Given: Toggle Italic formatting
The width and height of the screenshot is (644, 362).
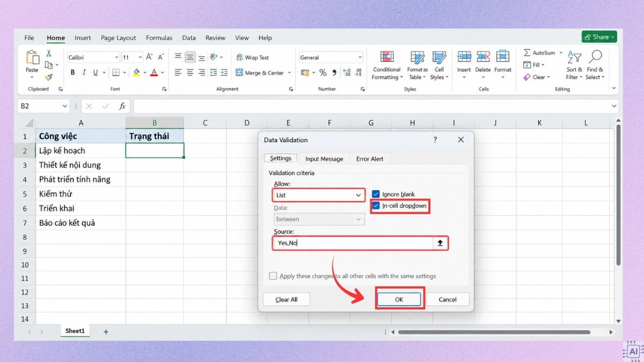Looking at the screenshot, I should pyautogui.click(x=85, y=72).
